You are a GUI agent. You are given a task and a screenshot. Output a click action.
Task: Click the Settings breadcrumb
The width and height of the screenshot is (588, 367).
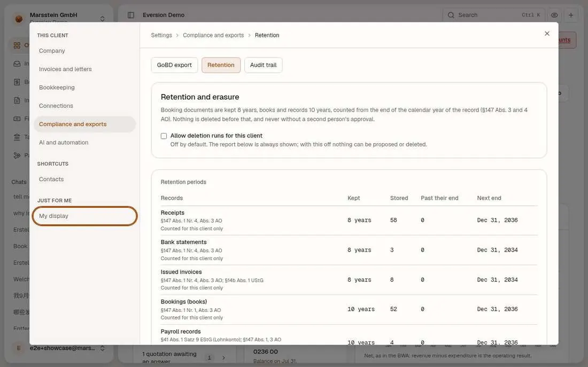coord(161,35)
